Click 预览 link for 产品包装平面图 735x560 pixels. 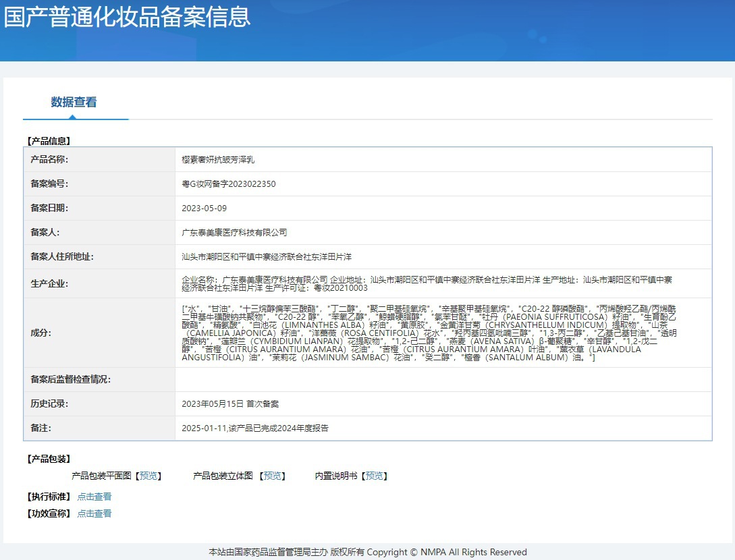148,476
